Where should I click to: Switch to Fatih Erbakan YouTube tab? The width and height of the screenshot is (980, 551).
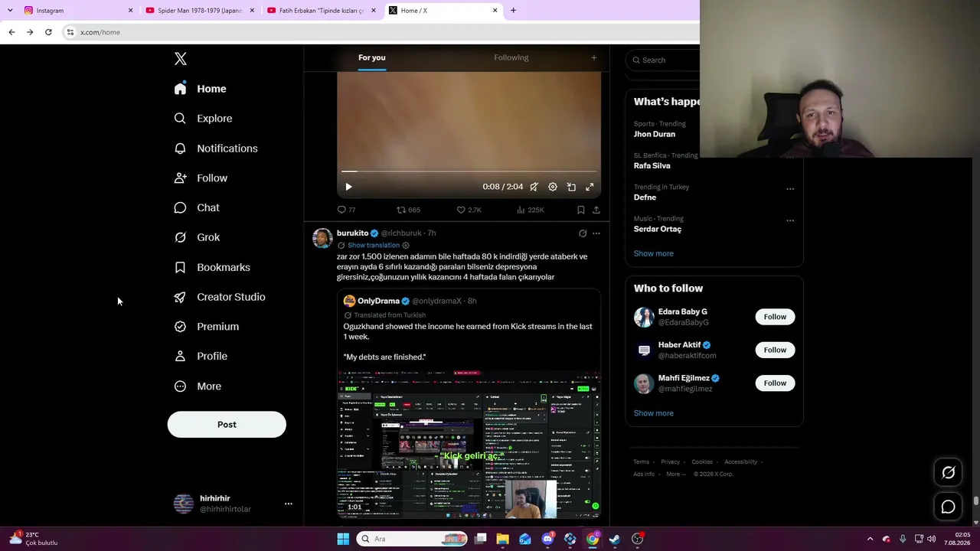pyautogui.click(x=322, y=11)
